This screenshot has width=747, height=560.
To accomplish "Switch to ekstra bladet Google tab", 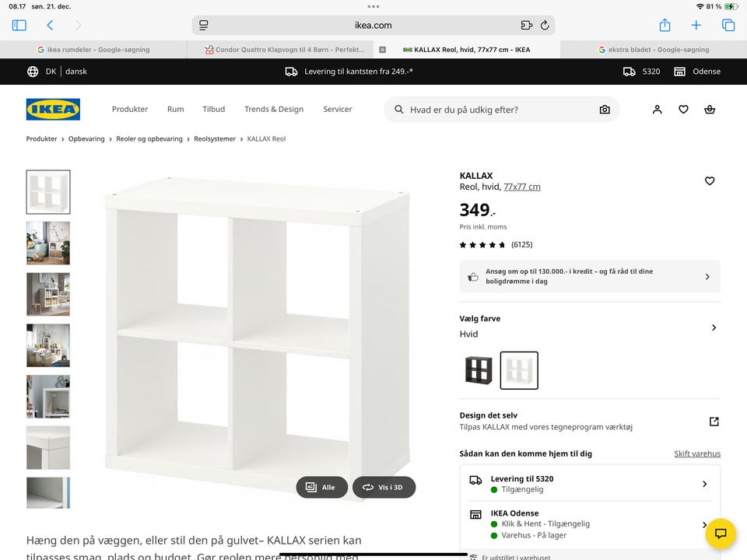I will (x=654, y=50).
